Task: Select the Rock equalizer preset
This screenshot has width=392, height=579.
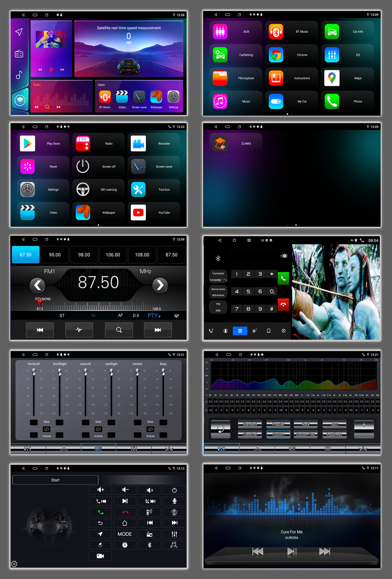Action: 306,424
